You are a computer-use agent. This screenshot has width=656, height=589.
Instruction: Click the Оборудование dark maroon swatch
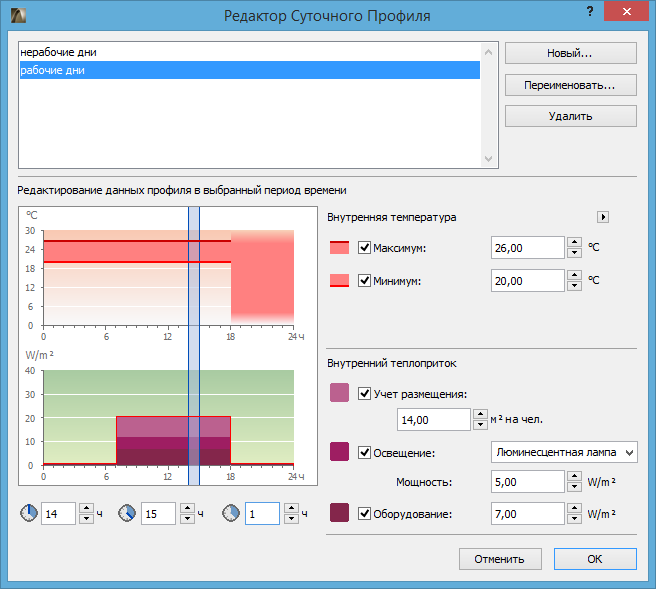point(339,512)
